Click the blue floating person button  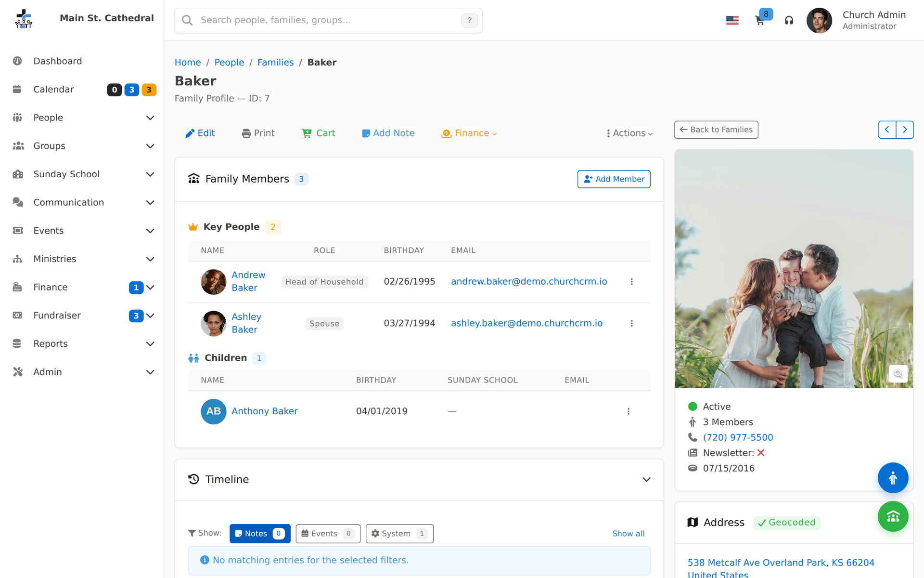click(x=893, y=478)
